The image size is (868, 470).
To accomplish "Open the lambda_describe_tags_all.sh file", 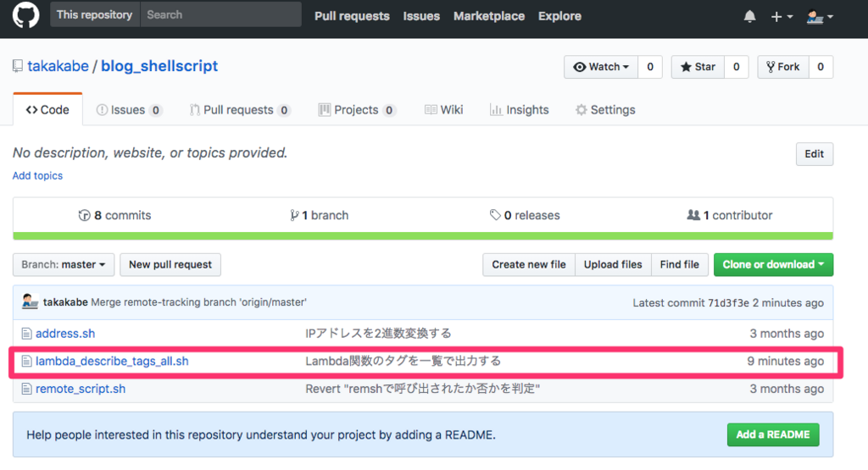I will click(112, 361).
